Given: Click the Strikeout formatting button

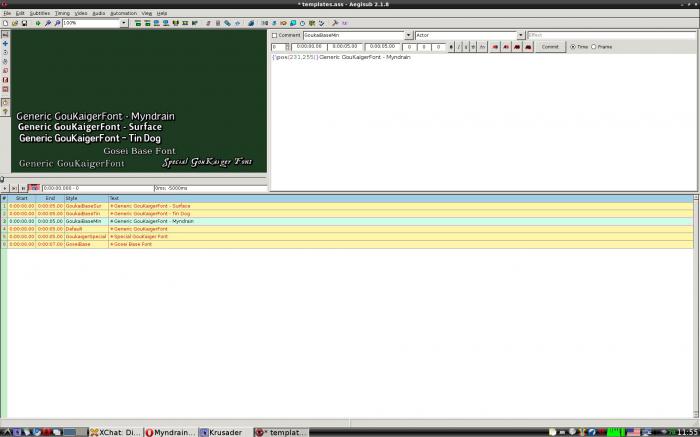Looking at the screenshot, I should pyautogui.click(x=473, y=47).
